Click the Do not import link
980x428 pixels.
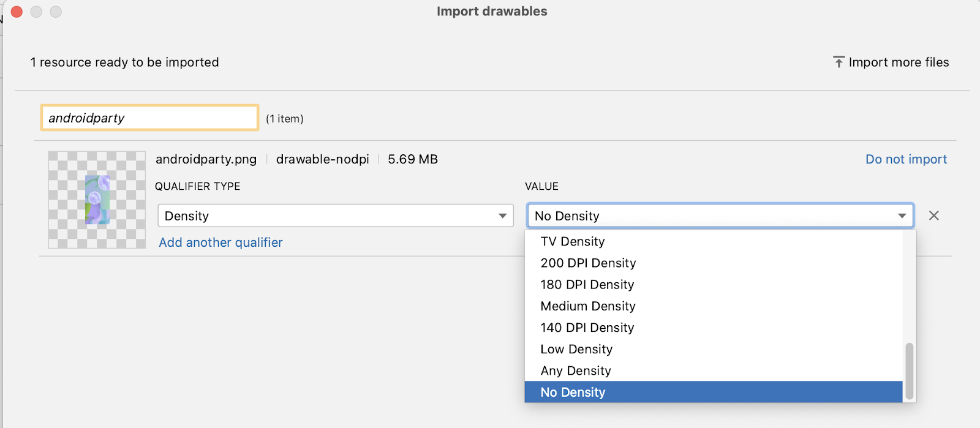tap(906, 159)
